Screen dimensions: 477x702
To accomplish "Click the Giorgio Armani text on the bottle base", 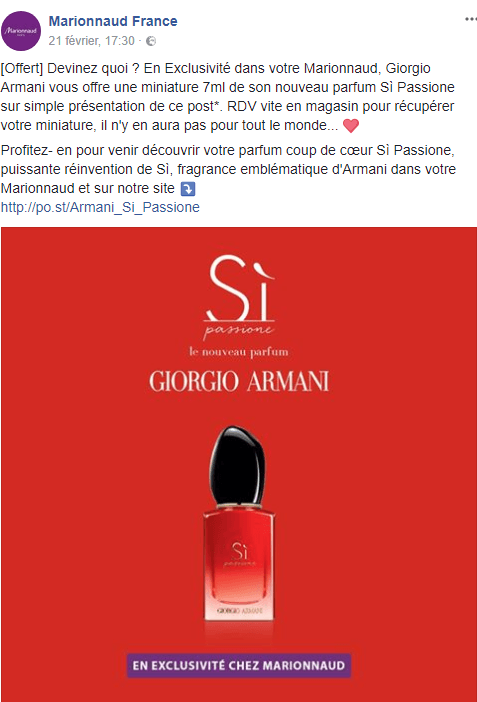I will coord(240,611).
